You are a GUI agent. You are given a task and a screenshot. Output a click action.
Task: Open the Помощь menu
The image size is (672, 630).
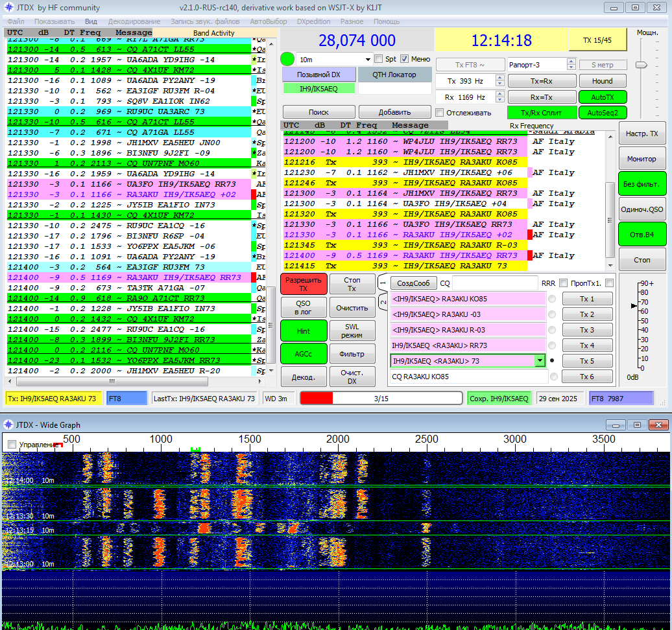[387, 21]
